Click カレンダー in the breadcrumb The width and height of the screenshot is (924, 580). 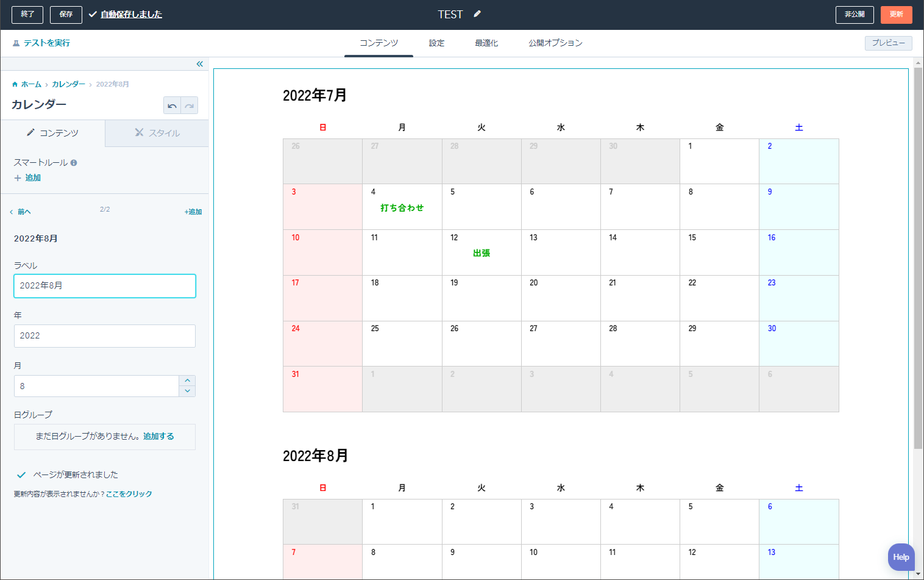click(x=68, y=84)
